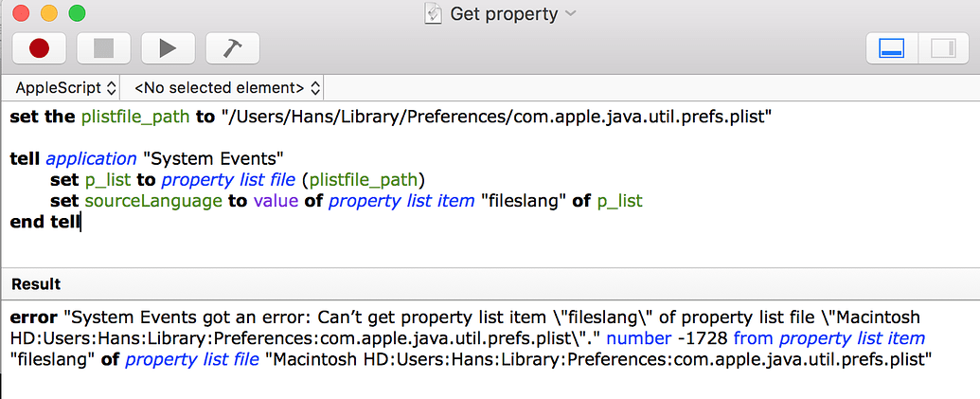Click the Result pane header
Image resolution: width=980 pixels, height=399 pixels.
pyautogui.click(x=36, y=283)
